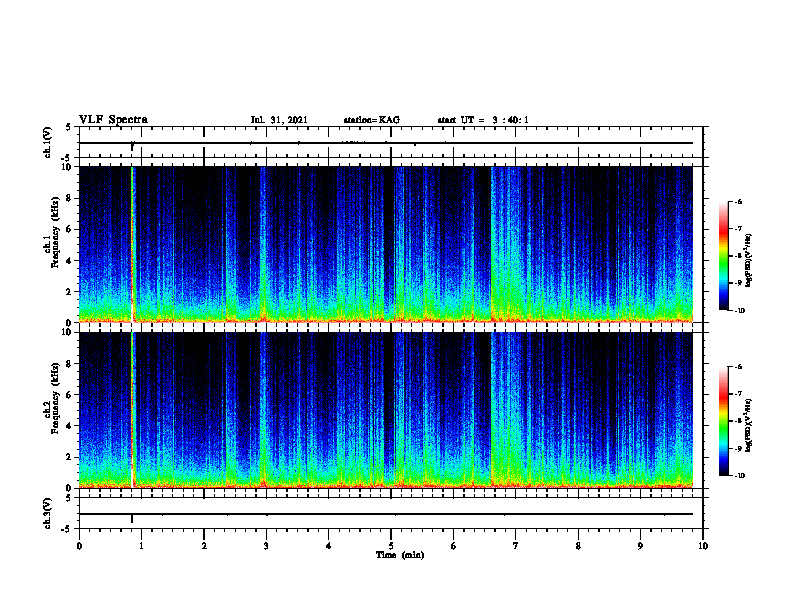This screenshot has width=792, height=612.
Task: Click the "Time (min)" axis label
Action: pyautogui.click(x=400, y=555)
